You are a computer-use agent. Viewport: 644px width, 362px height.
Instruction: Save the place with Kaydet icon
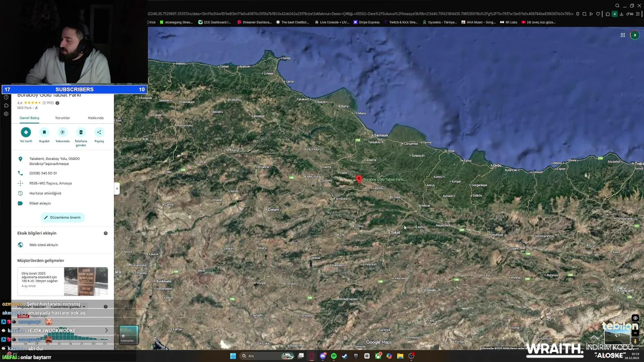pyautogui.click(x=44, y=132)
